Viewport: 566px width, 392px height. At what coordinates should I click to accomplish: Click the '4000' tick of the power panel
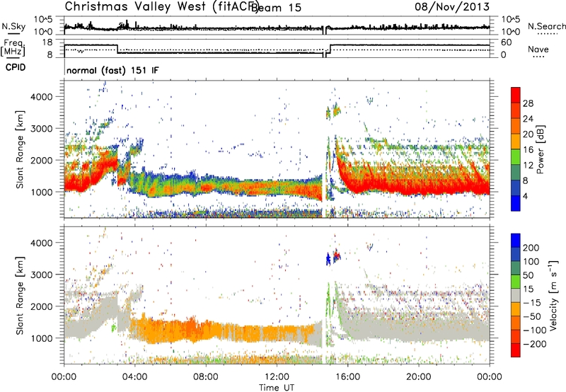pyautogui.click(x=42, y=97)
